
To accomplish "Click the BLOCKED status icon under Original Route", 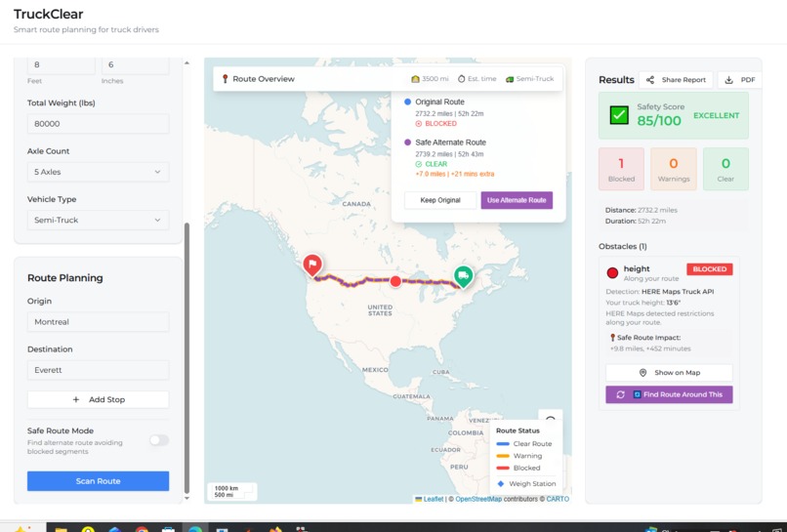I will 419,123.
